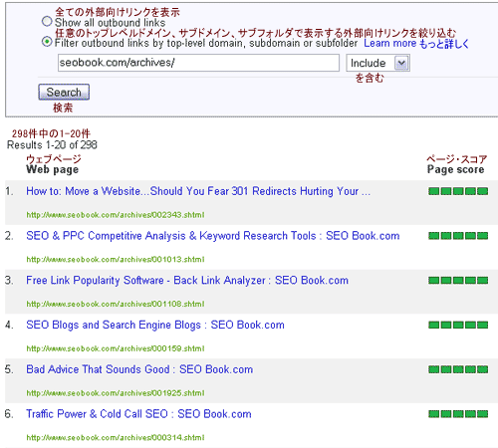The height and width of the screenshot is (448, 498).
Task: Click 'Results 1-20 of 298' text
Action: (x=52, y=145)
